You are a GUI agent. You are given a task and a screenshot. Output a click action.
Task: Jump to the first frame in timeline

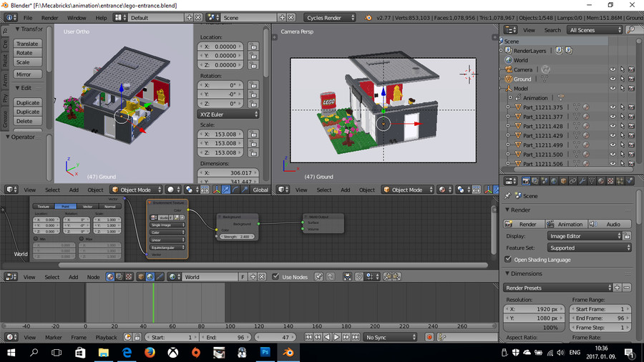click(x=308, y=338)
